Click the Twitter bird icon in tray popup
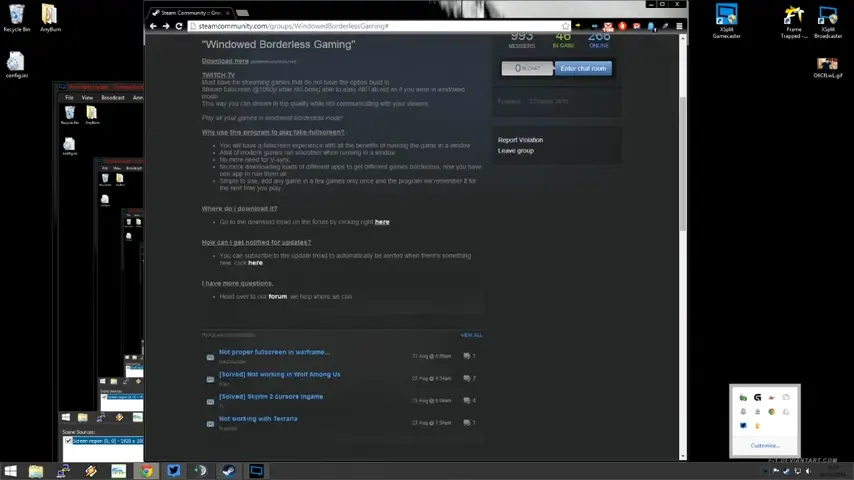The width and height of the screenshot is (854, 480). pyautogui.click(x=743, y=426)
